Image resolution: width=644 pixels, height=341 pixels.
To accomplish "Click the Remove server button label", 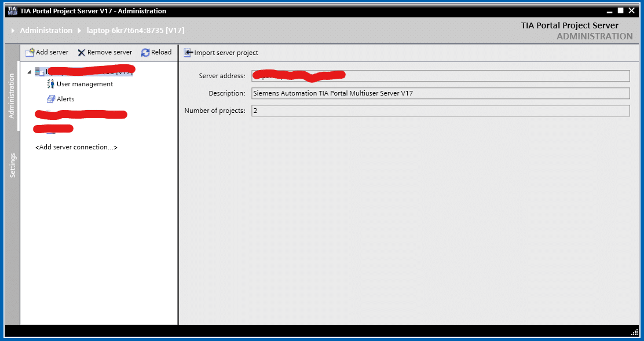I will coord(109,52).
